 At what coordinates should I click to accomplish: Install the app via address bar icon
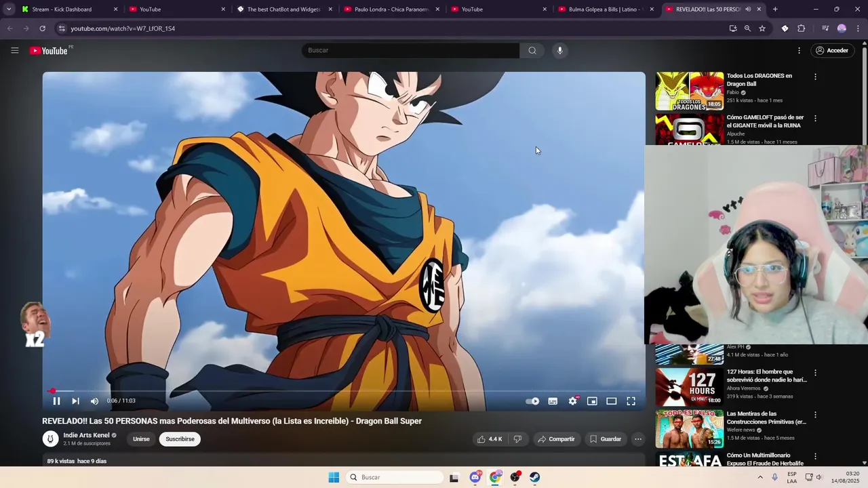point(733,28)
